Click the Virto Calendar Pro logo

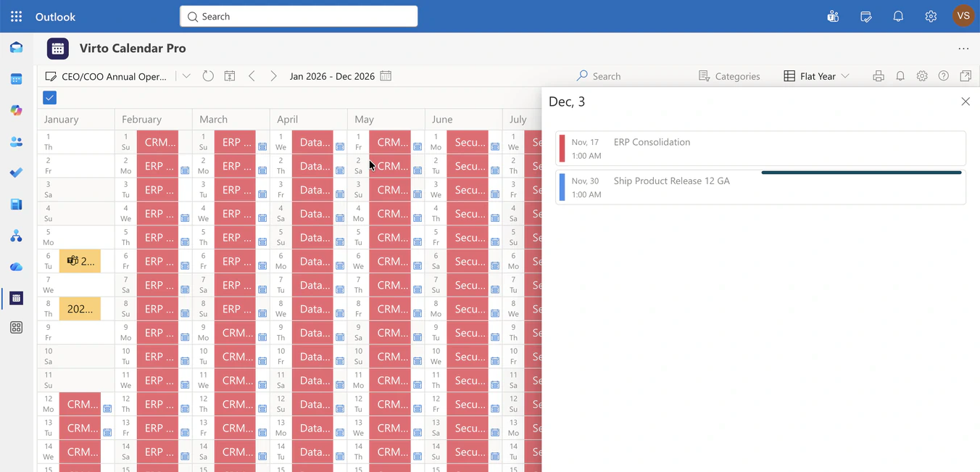58,49
